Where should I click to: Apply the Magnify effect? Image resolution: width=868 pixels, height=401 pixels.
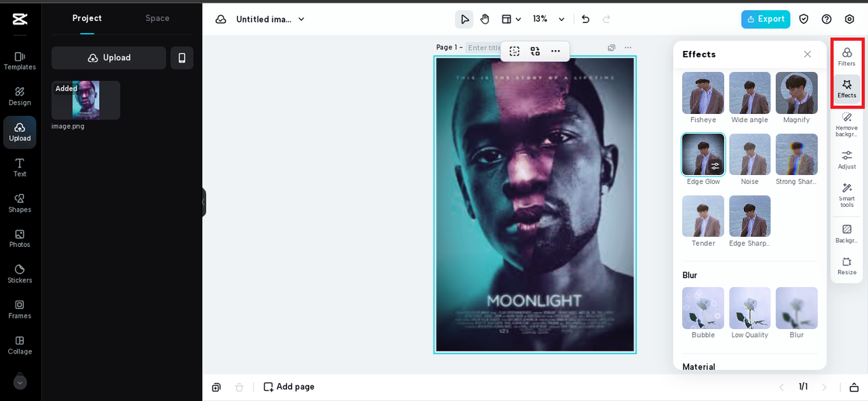click(797, 93)
